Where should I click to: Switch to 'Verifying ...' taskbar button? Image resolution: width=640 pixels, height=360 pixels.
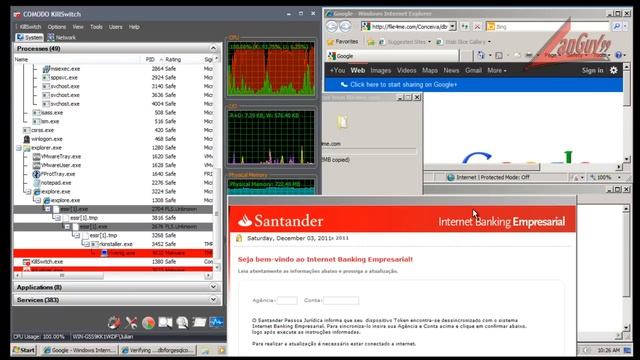tap(158, 350)
